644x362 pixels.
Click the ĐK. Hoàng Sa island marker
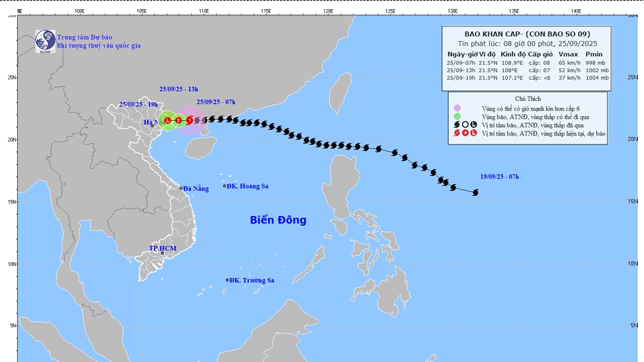[225, 186]
